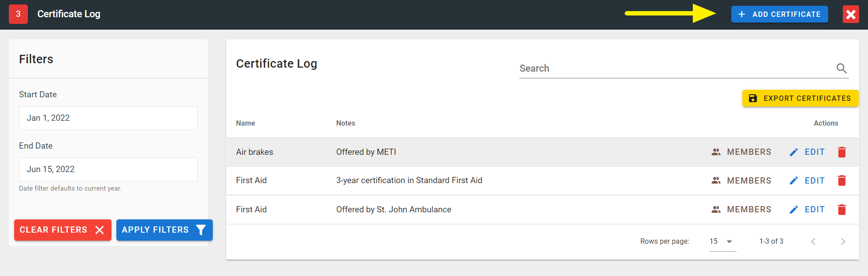Open the Start Date picker field
Image resolution: width=868 pixels, height=276 pixels.
[x=108, y=118]
